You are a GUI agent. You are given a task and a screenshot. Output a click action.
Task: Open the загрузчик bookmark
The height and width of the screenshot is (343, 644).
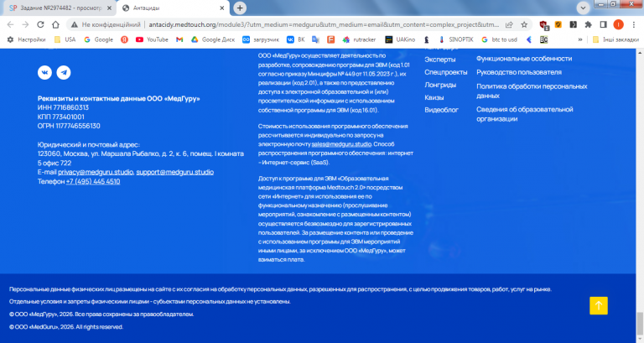click(x=261, y=39)
